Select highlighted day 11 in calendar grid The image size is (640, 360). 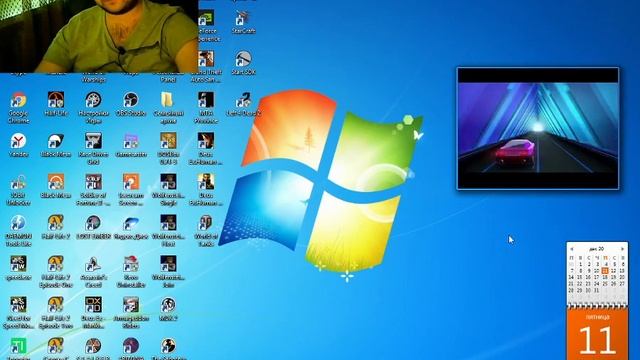pos(605,271)
